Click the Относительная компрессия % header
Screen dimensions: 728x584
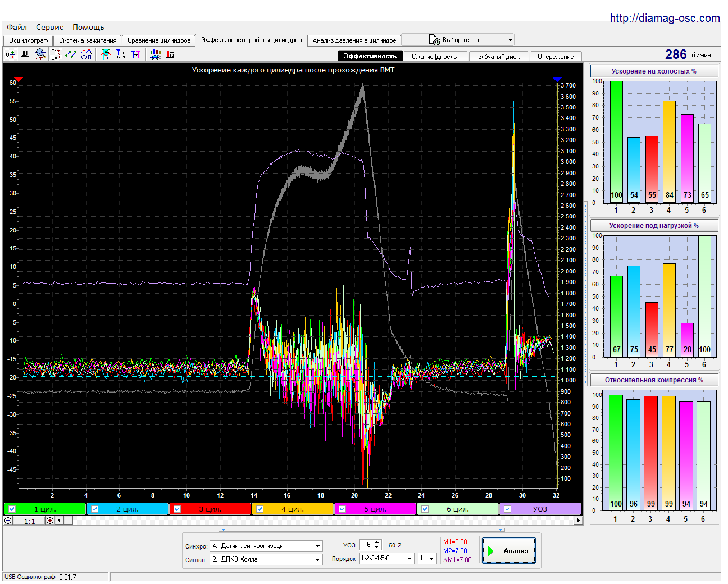click(654, 380)
